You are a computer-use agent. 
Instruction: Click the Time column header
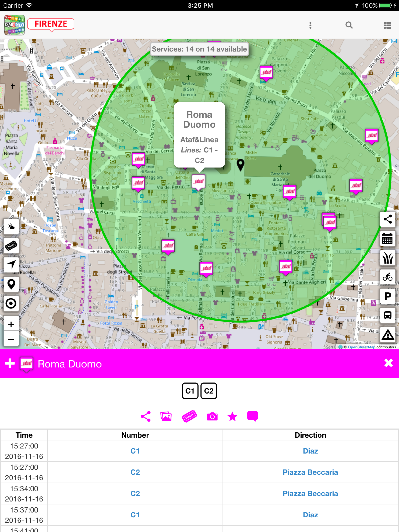(x=24, y=435)
